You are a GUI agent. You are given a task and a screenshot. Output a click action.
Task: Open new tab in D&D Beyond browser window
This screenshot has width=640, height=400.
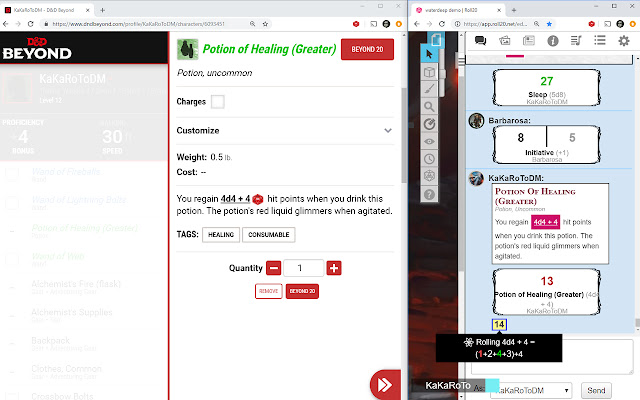coord(102,10)
